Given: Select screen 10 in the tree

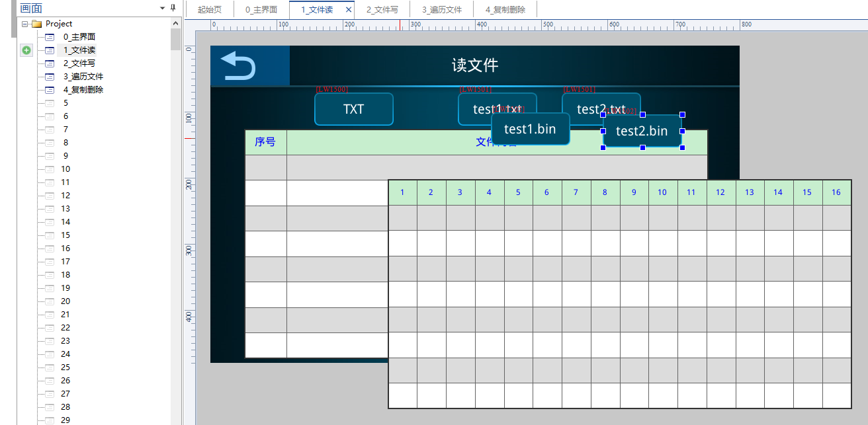Looking at the screenshot, I should point(65,169).
